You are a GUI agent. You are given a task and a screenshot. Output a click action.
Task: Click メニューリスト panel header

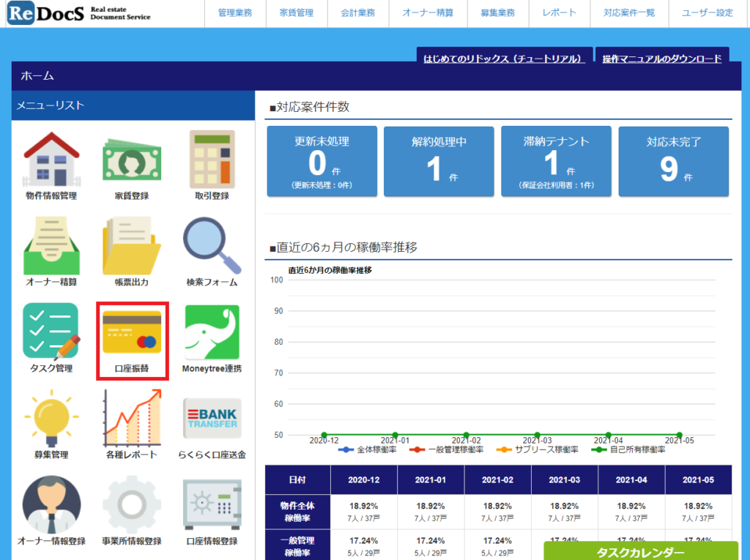pyautogui.click(x=133, y=105)
